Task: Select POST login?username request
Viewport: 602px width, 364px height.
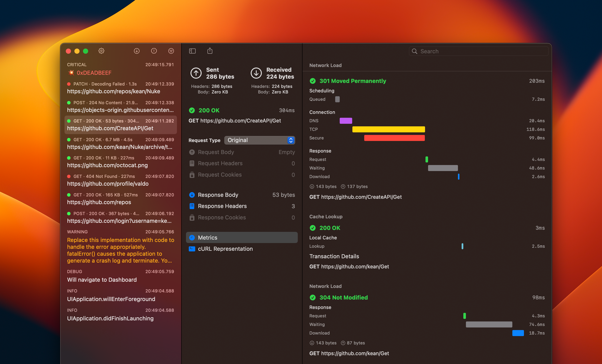Action: (x=121, y=217)
